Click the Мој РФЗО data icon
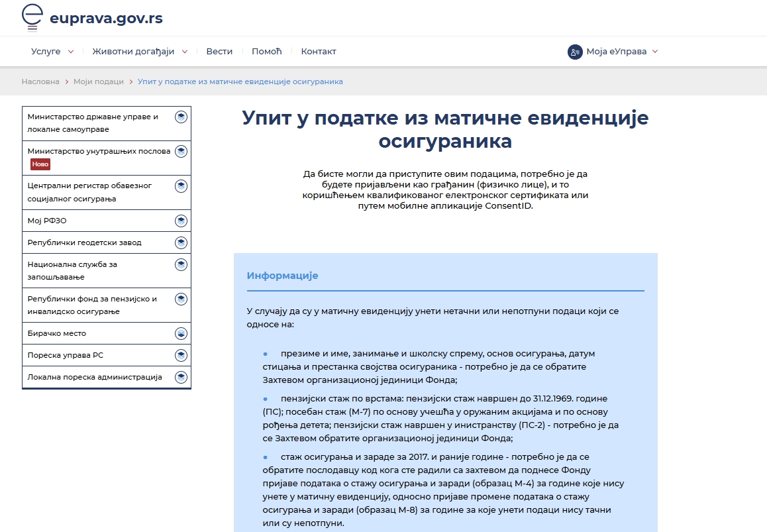This screenshot has width=767, height=532. click(x=180, y=220)
